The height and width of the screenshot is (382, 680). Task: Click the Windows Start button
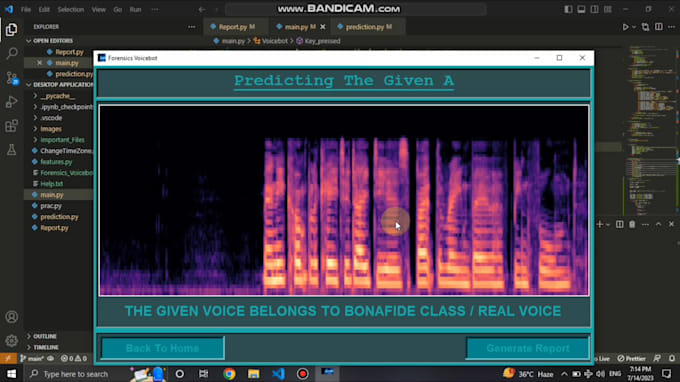[x=11, y=374]
